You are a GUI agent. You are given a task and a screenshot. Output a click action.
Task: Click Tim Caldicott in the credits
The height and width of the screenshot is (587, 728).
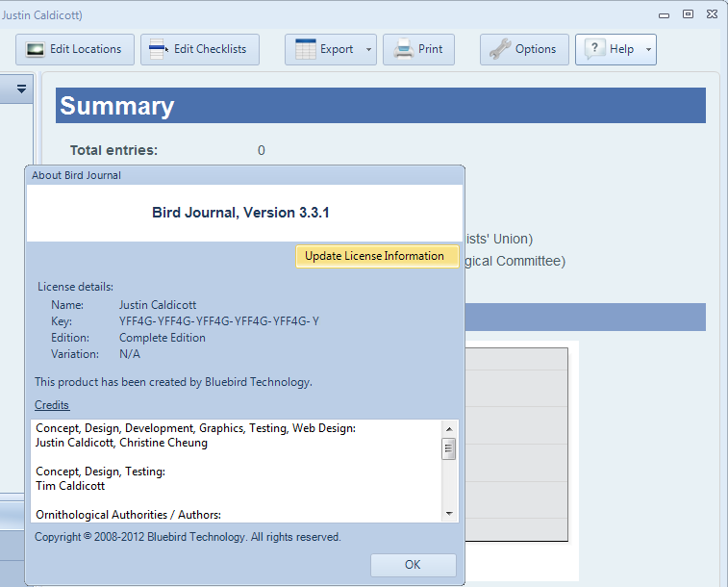70,486
